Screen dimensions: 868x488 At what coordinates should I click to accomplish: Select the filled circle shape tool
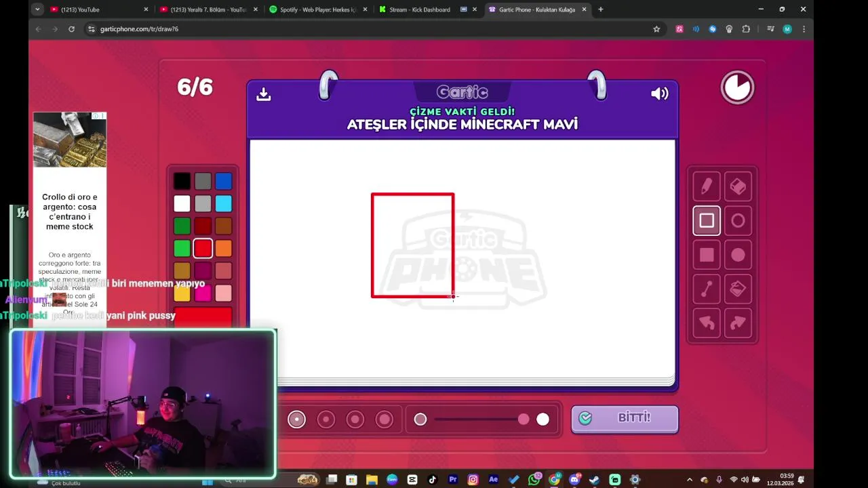pos(738,255)
